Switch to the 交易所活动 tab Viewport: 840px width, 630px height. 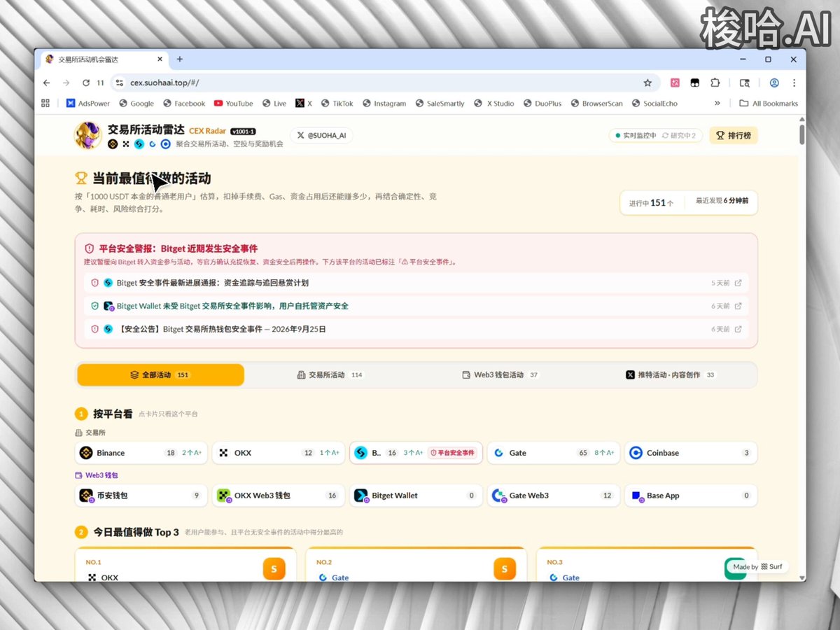330,374
